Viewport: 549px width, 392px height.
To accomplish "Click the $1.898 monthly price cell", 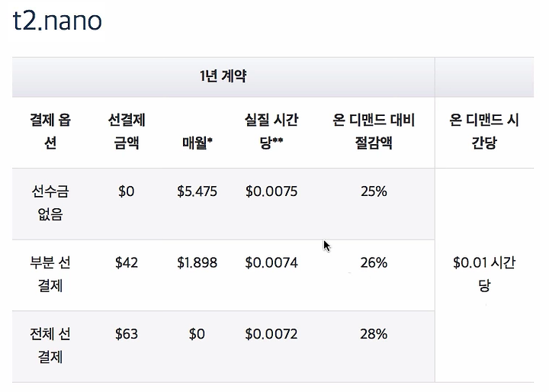I will click(197, 263).
